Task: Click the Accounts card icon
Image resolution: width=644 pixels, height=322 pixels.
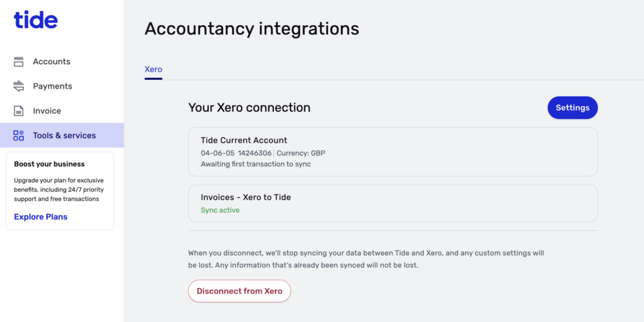Action: pos(18,62)
